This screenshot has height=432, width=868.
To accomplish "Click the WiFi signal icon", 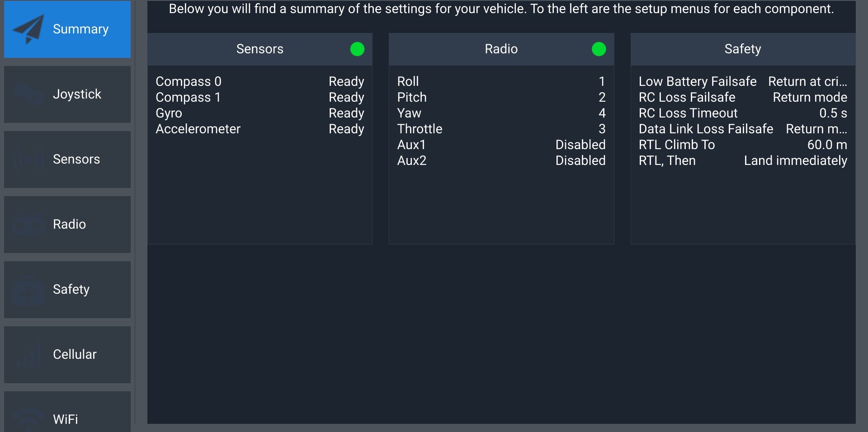I will 28,418.
